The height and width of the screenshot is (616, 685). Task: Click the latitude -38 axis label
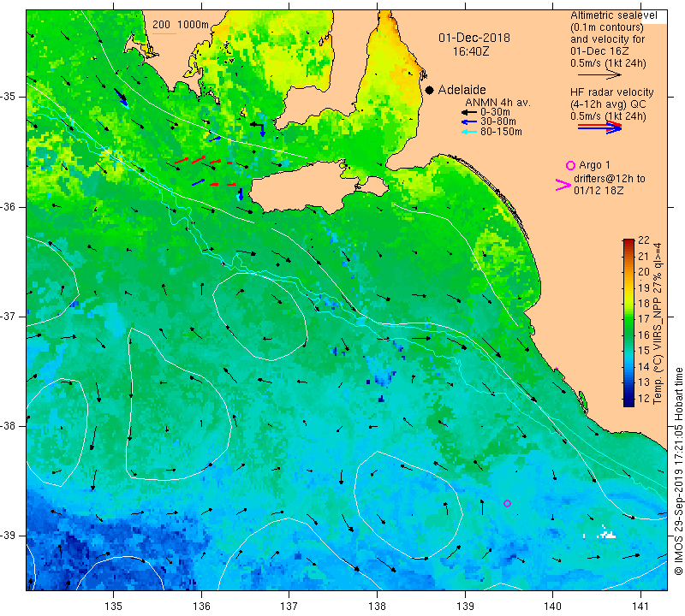click(9, 426)
